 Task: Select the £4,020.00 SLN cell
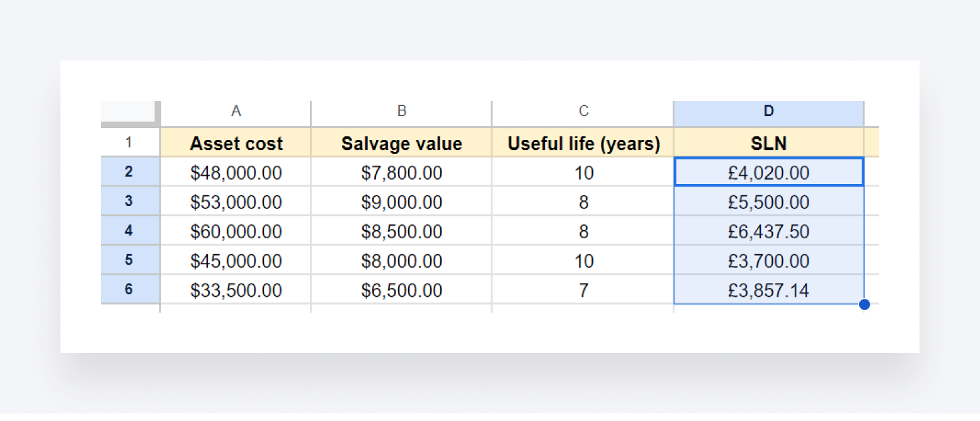click(768, 172)
